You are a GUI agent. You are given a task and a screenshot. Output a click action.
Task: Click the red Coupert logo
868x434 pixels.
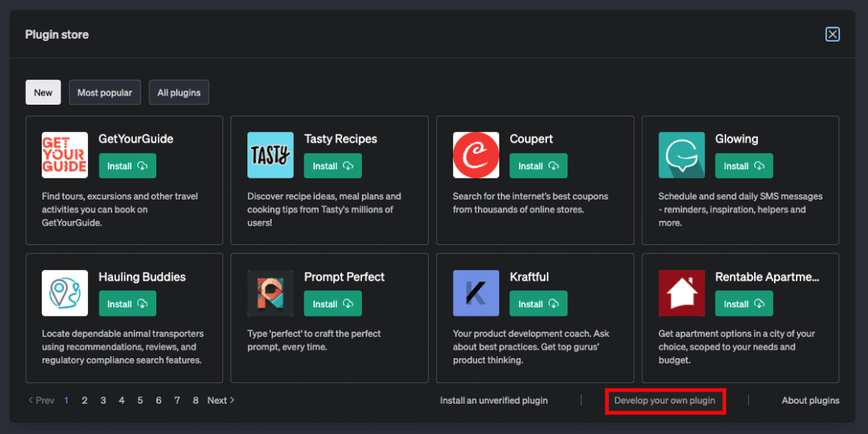476,155
